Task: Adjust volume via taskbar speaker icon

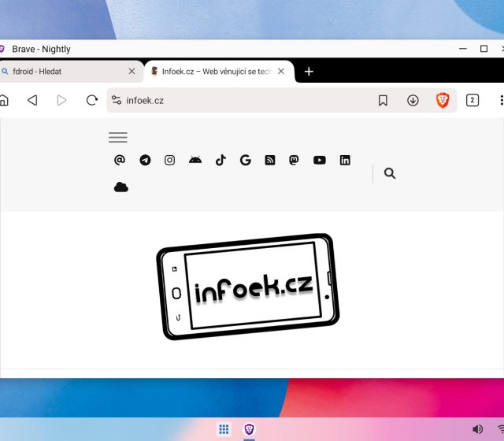Action: (x=477, y=429)
